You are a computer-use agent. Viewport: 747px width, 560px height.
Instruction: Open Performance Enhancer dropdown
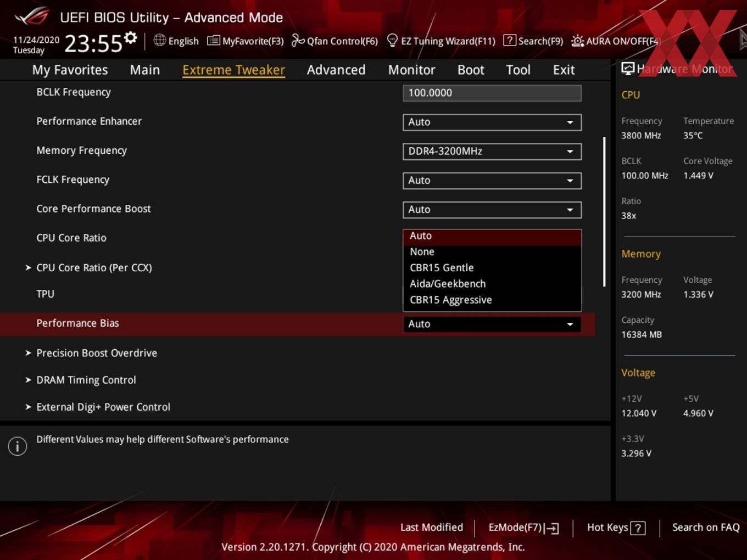click(492, 122)
